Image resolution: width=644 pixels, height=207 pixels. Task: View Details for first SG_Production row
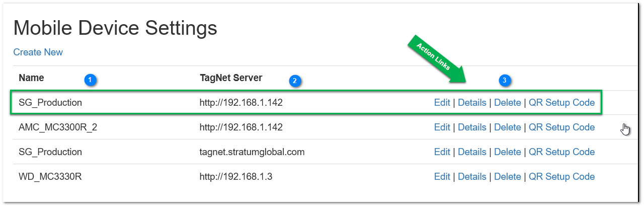point(472,103)
